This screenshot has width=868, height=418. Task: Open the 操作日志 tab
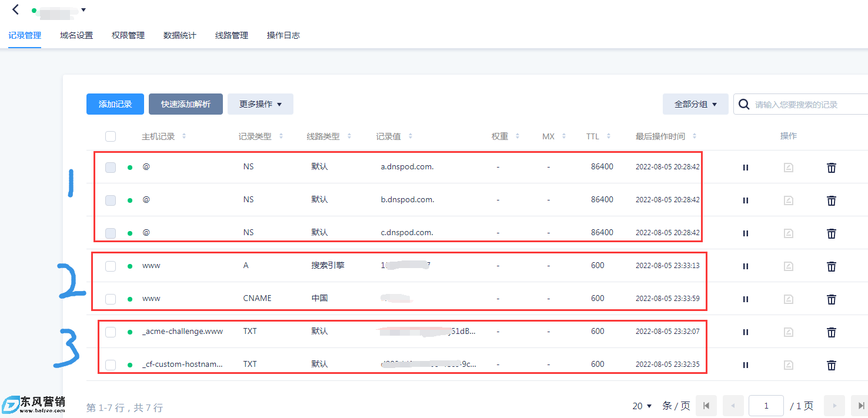coord(283,35)
